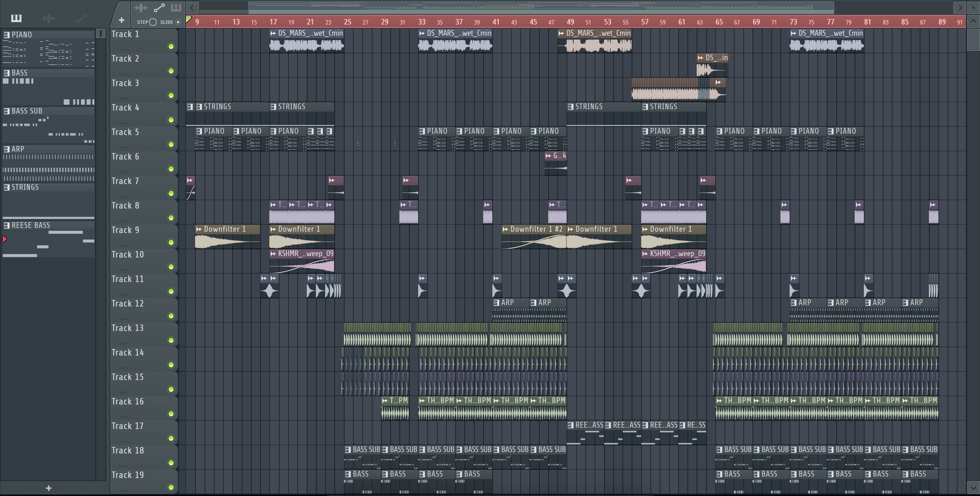The width and height of the screenshot is (980, 496).
Task: Show audio clips in the picker panel
Action: pos(49,18)
